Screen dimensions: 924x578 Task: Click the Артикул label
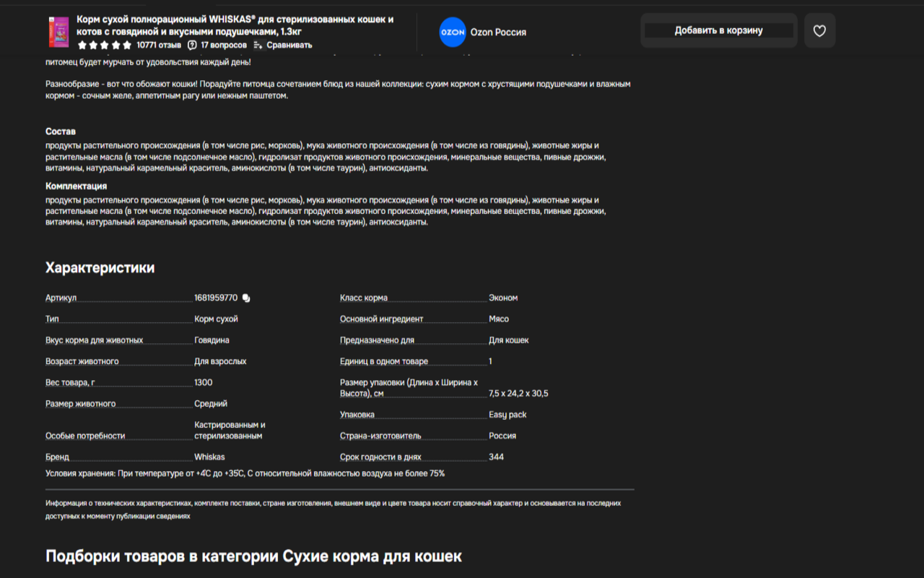coord(61,298)
